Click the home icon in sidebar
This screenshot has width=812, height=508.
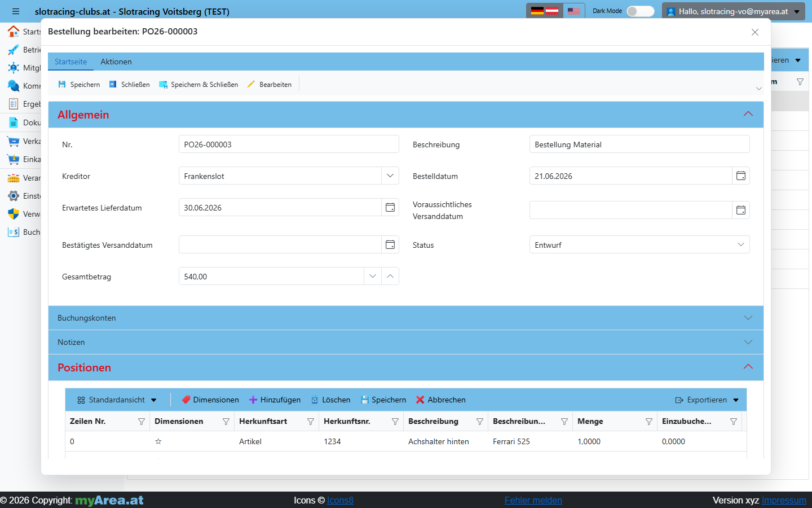(14, 31)
